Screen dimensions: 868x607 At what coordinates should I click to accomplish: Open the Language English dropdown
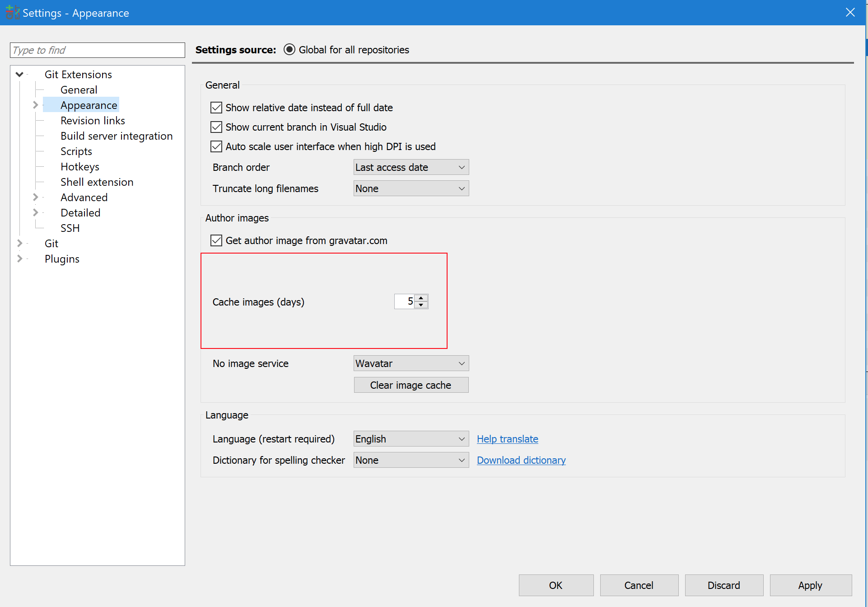click(411, 439)
